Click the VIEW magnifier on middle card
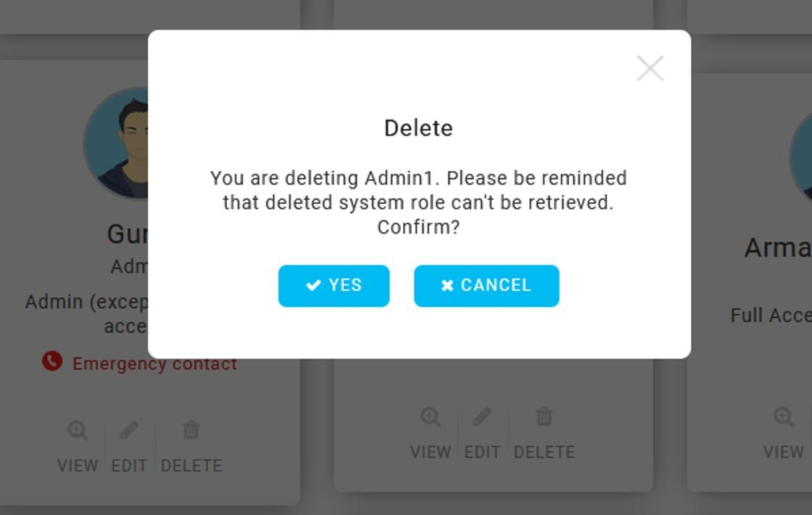The width and height of the screenshot is (812, 515). point(431,416)
